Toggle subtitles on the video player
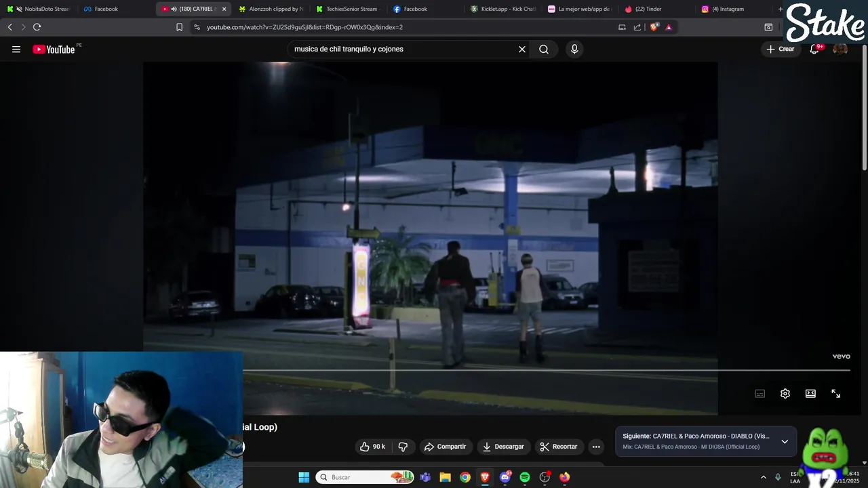This screenshot has width=868, height=488. pyautogui.click(x=760, y=394)
